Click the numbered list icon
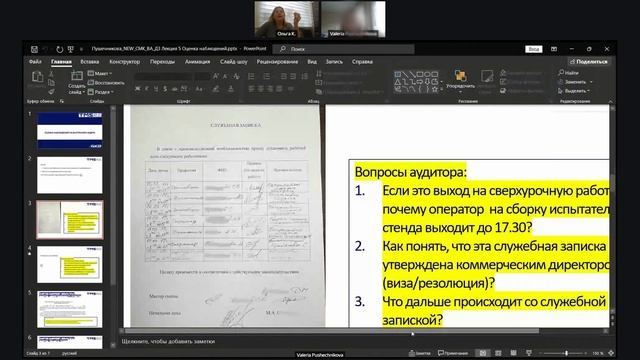 [267, 76]
